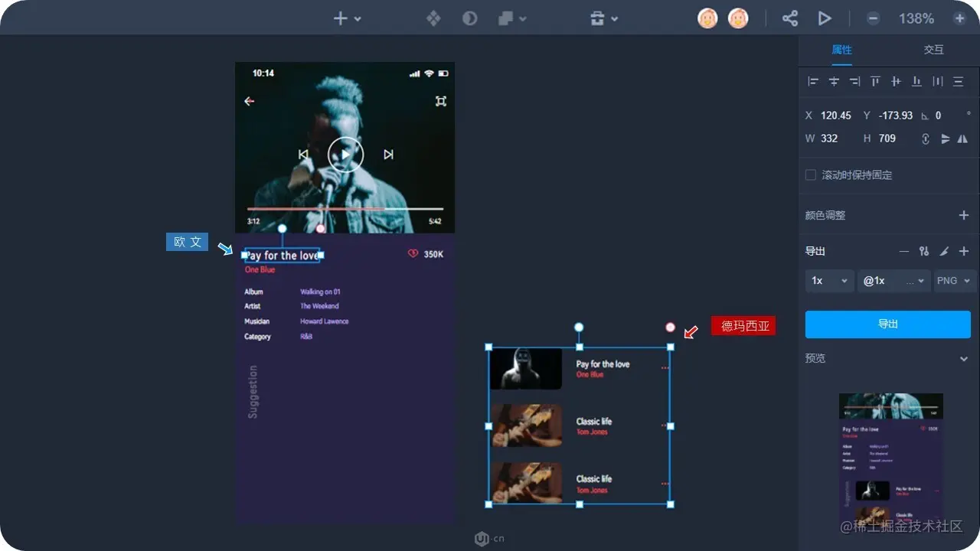Switch to the 交互 tab

(933, 50)
